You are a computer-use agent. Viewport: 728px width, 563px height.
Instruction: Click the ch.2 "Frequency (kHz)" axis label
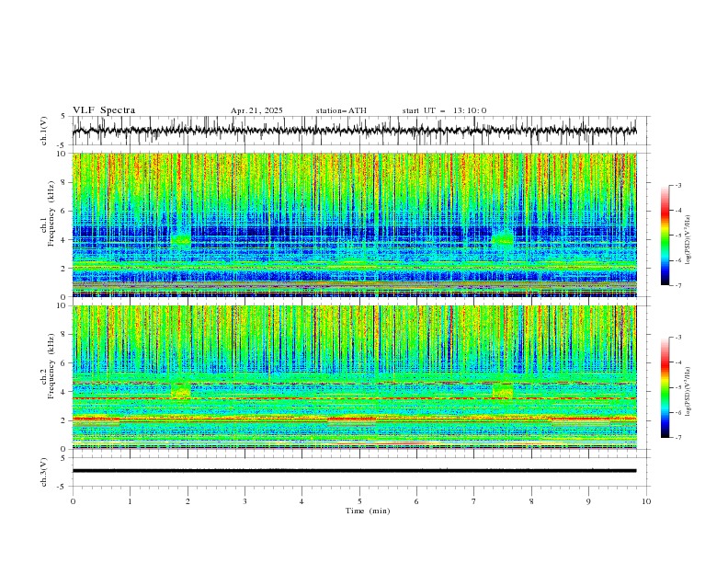[51, 365]
